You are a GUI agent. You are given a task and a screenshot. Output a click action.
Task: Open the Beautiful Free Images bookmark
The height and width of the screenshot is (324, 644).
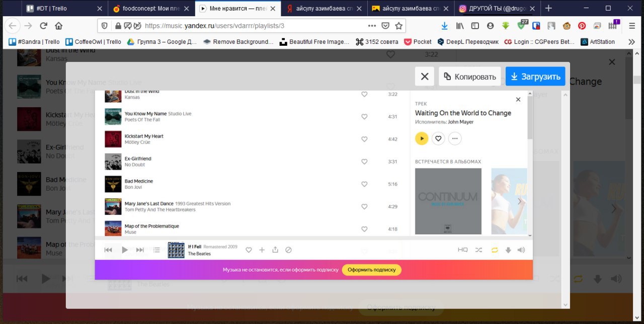[314, 42]
